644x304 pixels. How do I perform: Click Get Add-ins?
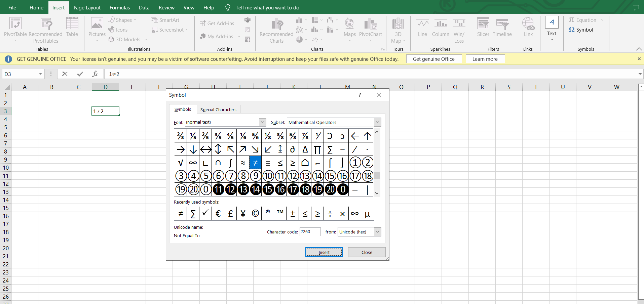pyautogui.click(x=217, y=24)
